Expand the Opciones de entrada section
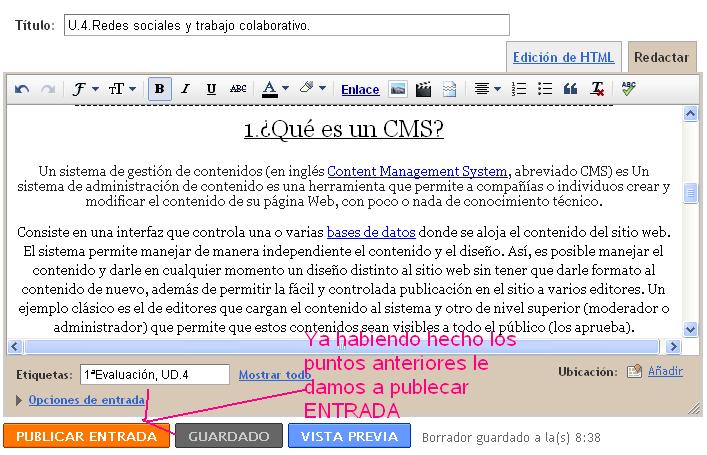Viewport: 707px width, 455px height. pyautogui.click(x=87, y=400)
